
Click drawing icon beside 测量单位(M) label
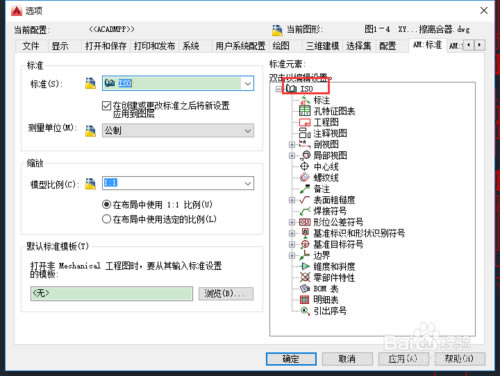[90, 131]
